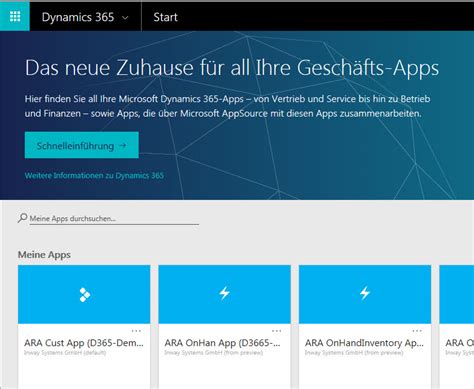Open the app launcher waffle icon
The width and height of the screenshot is (474, 389).
pos(15,16)
